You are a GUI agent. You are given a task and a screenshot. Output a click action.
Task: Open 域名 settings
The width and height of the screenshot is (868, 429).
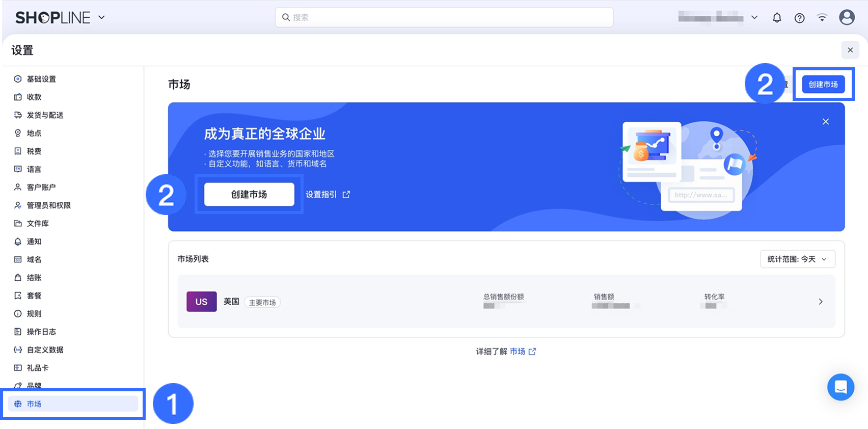[x=73, y=259]
